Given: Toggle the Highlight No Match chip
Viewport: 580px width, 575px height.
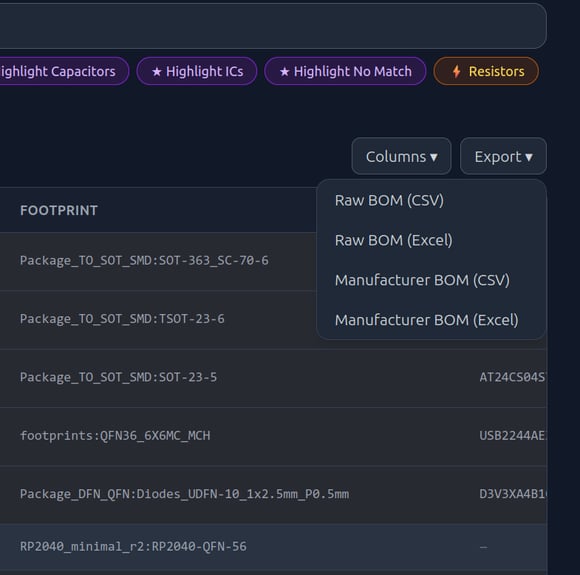Looking at the screenshot, I should point(345,71).
